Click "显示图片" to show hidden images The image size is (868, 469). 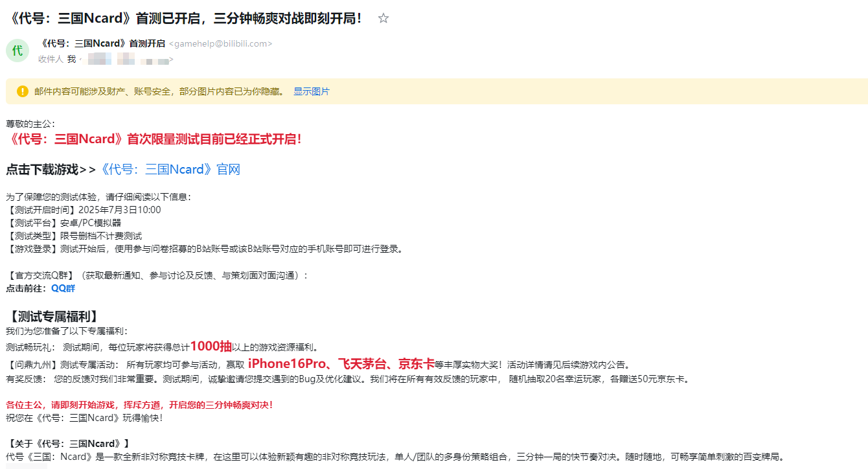pos(311,91)
